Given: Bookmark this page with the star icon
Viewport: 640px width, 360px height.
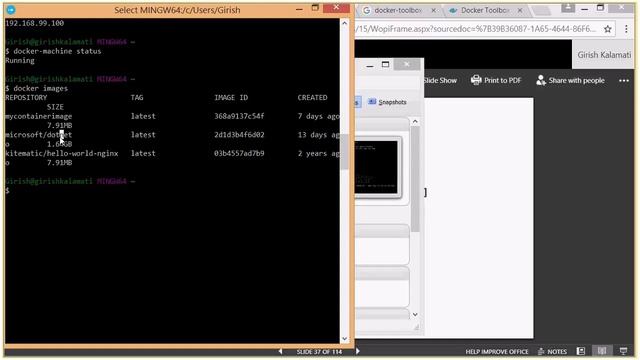Looking at the screenshot, I should 608,29.
